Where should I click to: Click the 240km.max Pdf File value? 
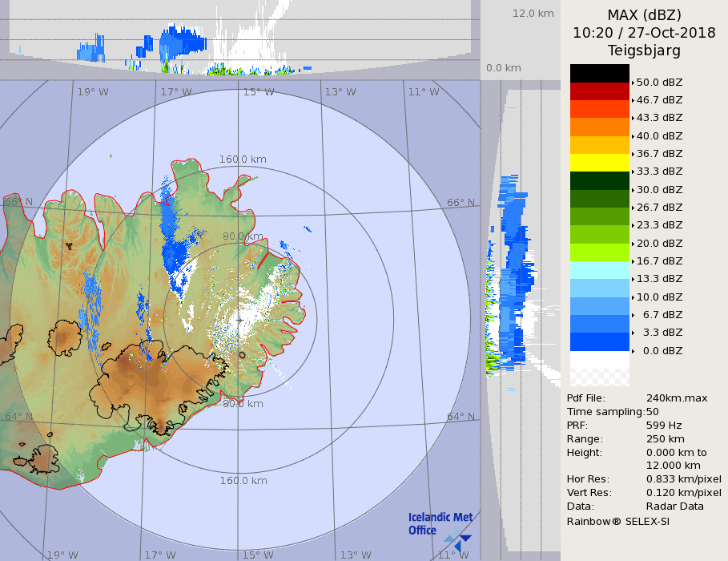pyautogui.click(x=676, y=398)
